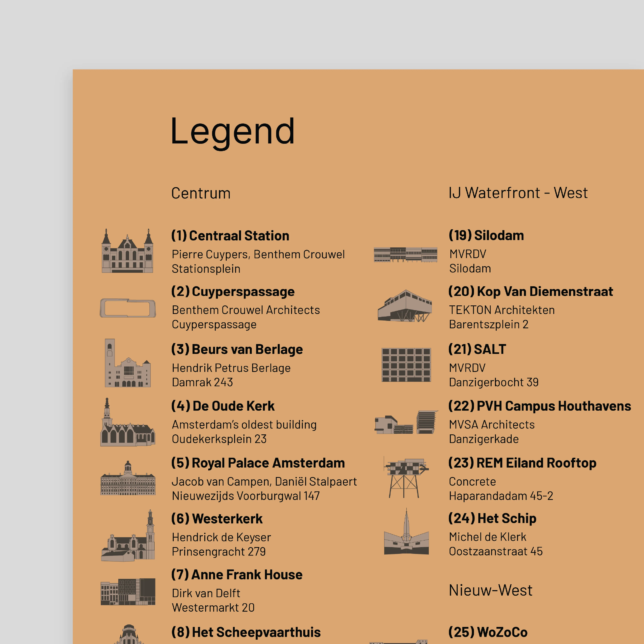The height and width of the screenshot is (644, 644).
Task: Click the Silodam building icon
Action: [405, 255]
